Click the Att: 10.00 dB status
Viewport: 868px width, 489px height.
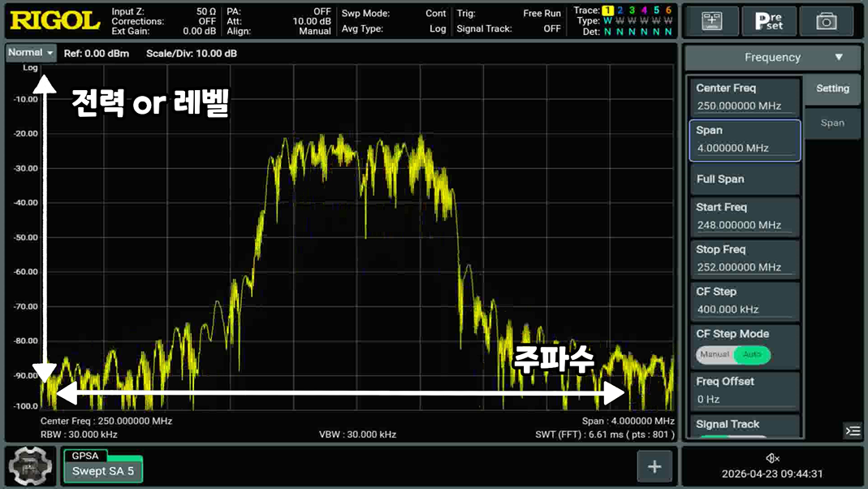tap(279, 22)
